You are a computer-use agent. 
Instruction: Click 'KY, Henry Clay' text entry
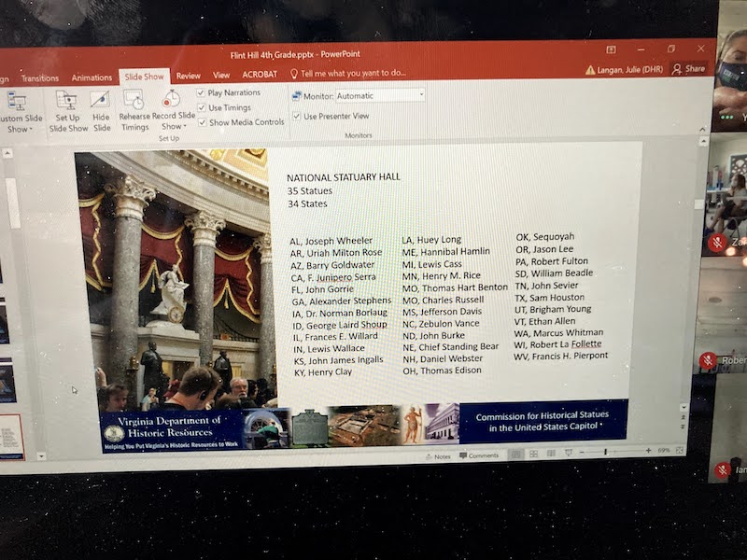[x=323, y=371]
